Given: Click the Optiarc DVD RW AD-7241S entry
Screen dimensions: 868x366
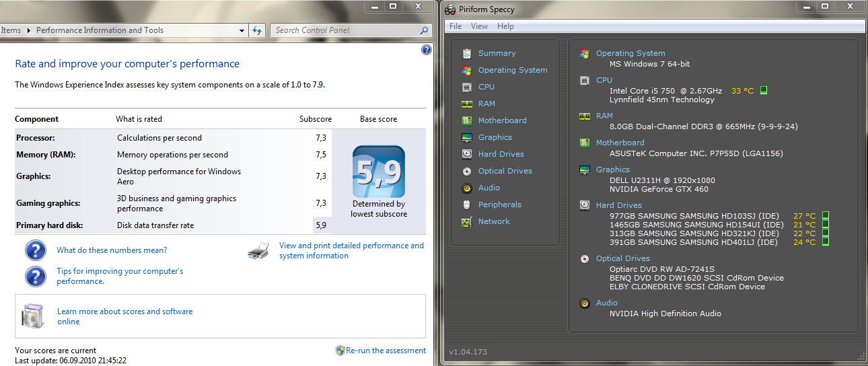Looking at the screenshot, I should pos(662,269).
